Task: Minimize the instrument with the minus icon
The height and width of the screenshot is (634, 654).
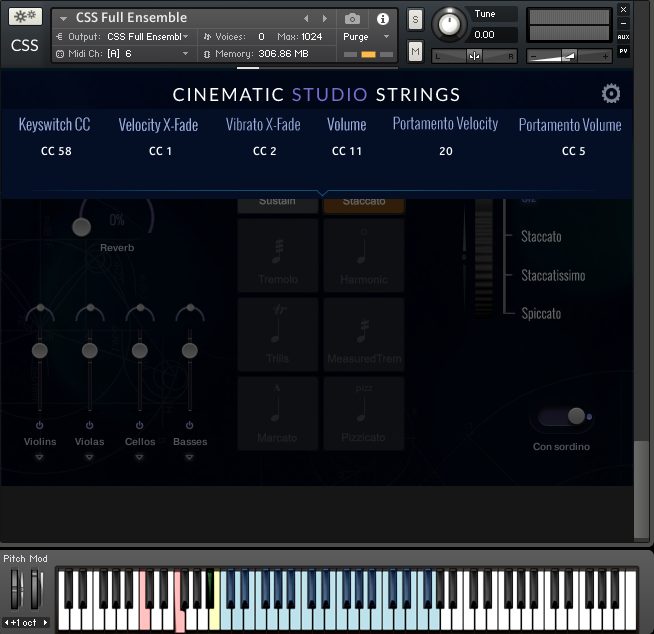Action: pyautogui.click(x=623, y=23)
